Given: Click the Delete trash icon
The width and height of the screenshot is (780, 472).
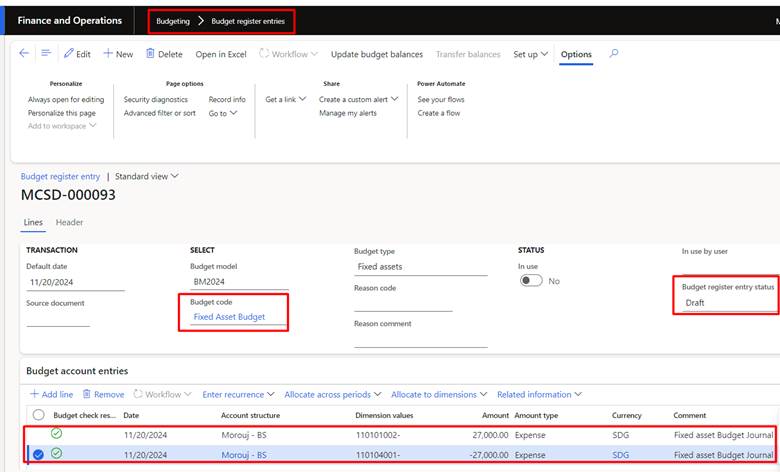Looking at the screenshot, I should pos(150,53).
